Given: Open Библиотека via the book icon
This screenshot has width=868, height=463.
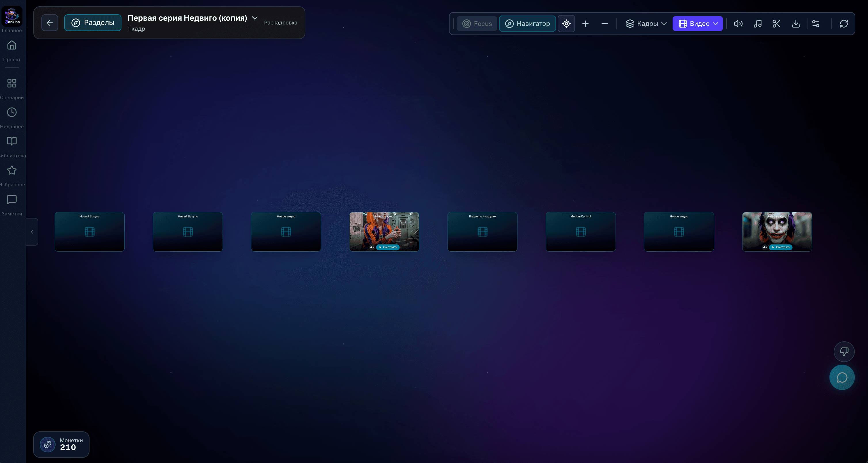Looking at the screenshot, I should [x=12, y=141].
